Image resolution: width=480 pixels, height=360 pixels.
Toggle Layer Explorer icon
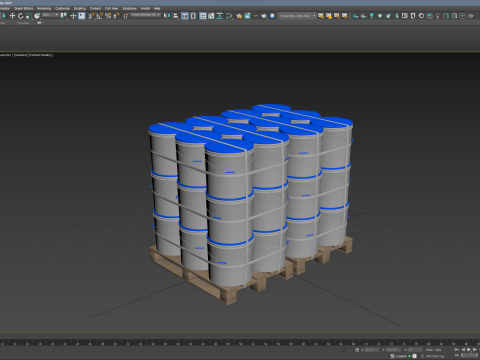click(193, 16)
